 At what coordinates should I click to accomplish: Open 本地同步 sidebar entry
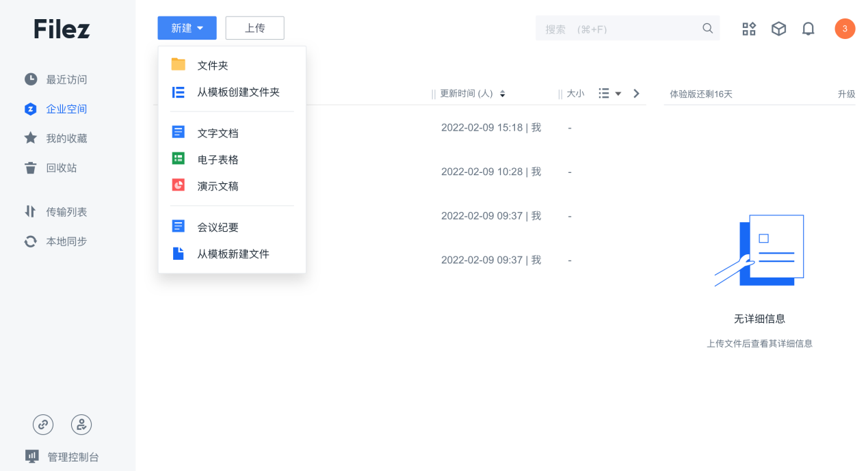click(67, 241)
